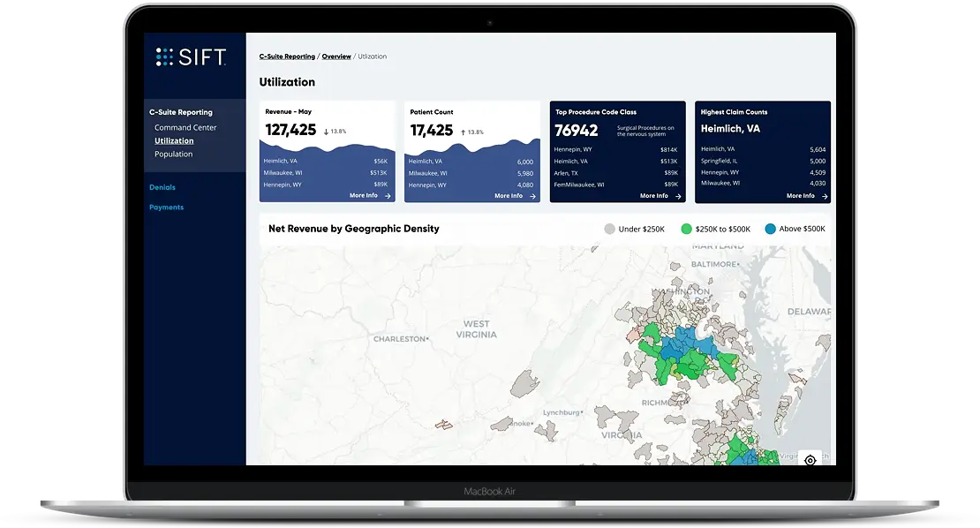The width and height of the screenshot is (980, 528).
Task: Go to the Overview breadcrumb link
Action: point(336,57)
